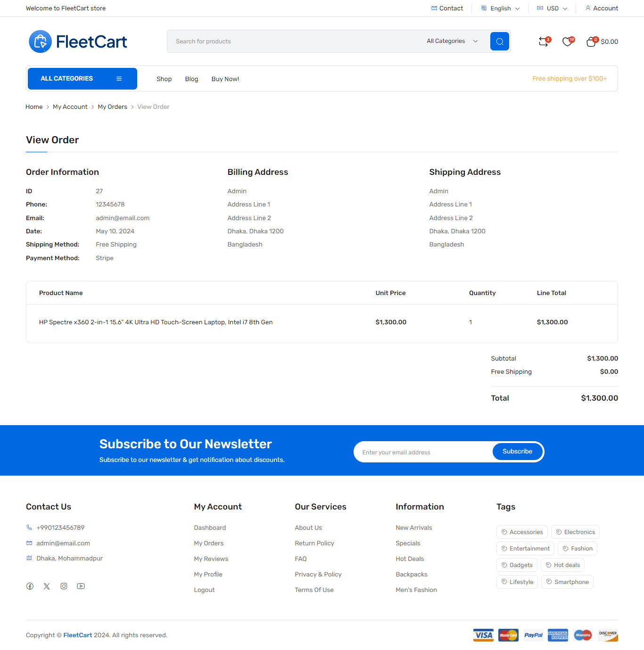Click the Facebook icon in footer
Image resolution: width=644 pixels, height=650 pixels.
point(30,586)
